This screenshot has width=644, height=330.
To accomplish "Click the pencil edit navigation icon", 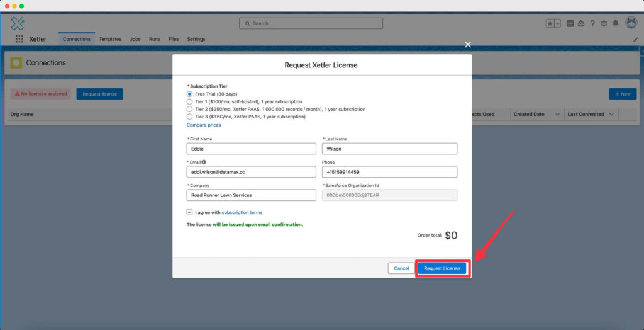I will pos(636,40).
